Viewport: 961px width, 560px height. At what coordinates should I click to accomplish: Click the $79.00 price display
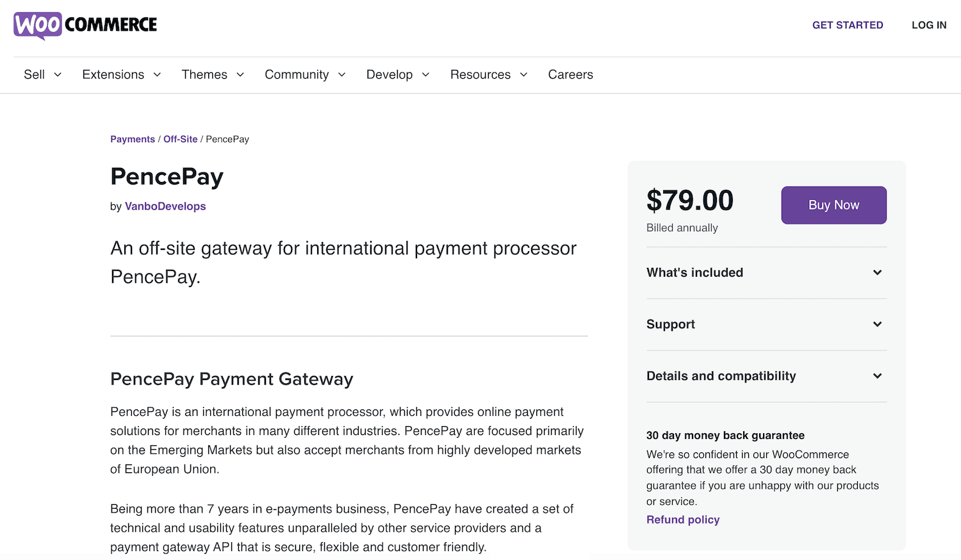(690, 201)
